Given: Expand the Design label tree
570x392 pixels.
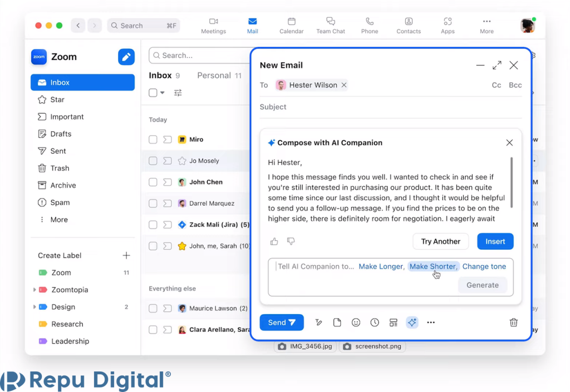Looking at the screenshot, I should (35, 307).
